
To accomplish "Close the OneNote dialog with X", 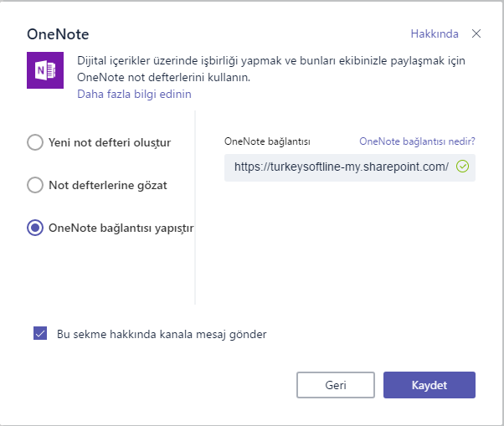I will tap(476, 33).
